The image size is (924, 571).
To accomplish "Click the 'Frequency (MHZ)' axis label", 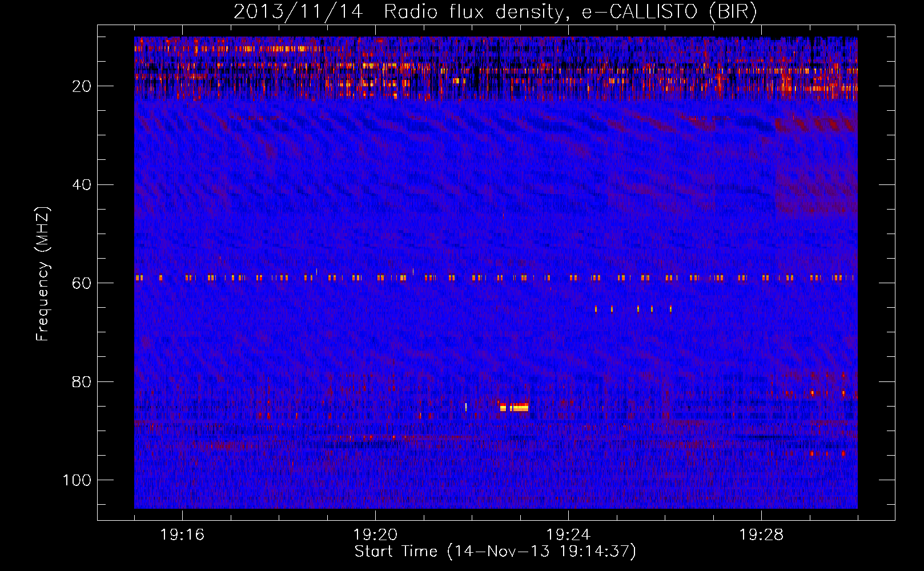I will 43,274.
